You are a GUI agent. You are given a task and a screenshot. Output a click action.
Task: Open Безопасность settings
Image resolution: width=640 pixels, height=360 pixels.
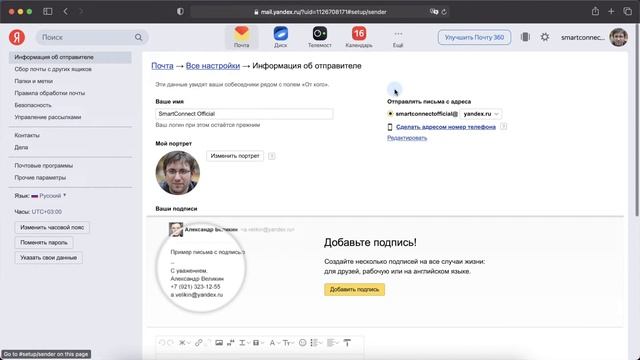33,105
